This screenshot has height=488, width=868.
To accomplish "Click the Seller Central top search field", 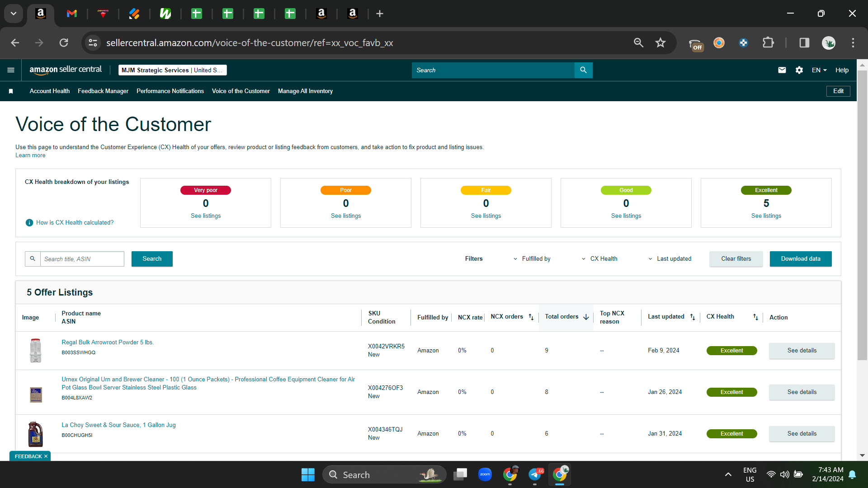I will tap(493, 70).
